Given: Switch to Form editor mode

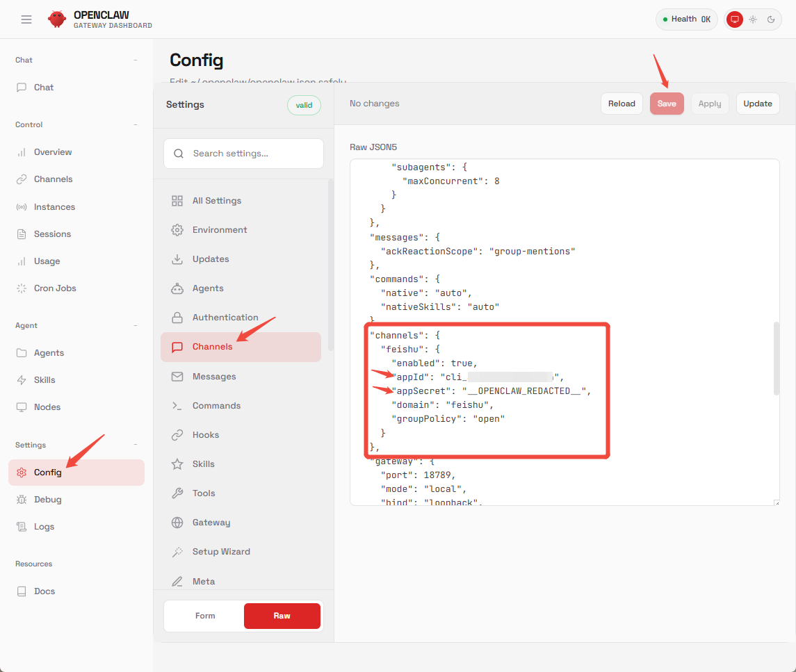Looking at the screenshot, I should [205, 616].
